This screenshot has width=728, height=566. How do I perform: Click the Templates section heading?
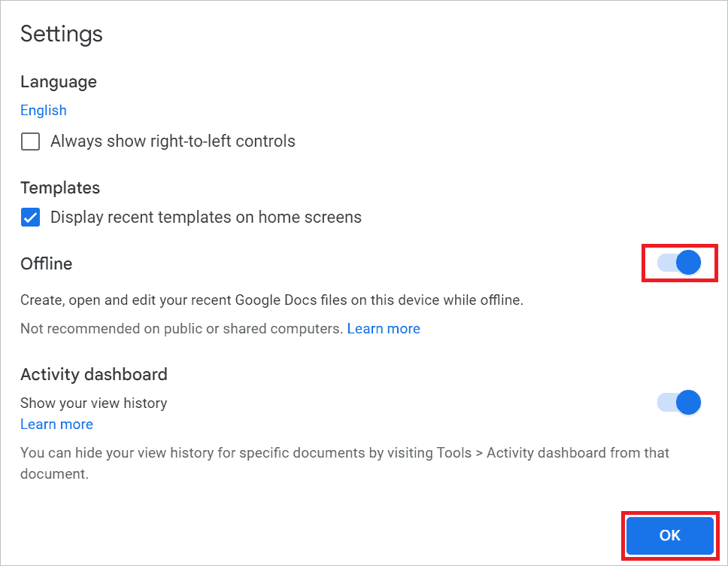point(60,188)
